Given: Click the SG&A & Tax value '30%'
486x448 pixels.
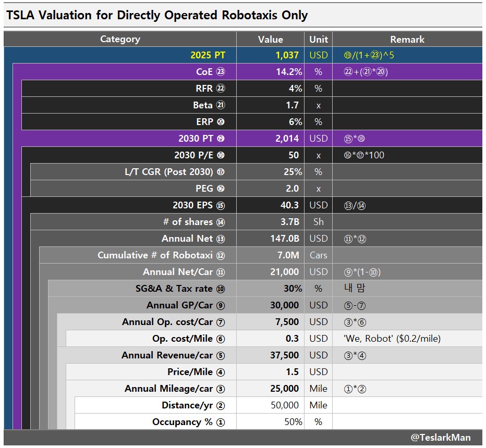Looking at the screenshot, I should coord(293,289).
